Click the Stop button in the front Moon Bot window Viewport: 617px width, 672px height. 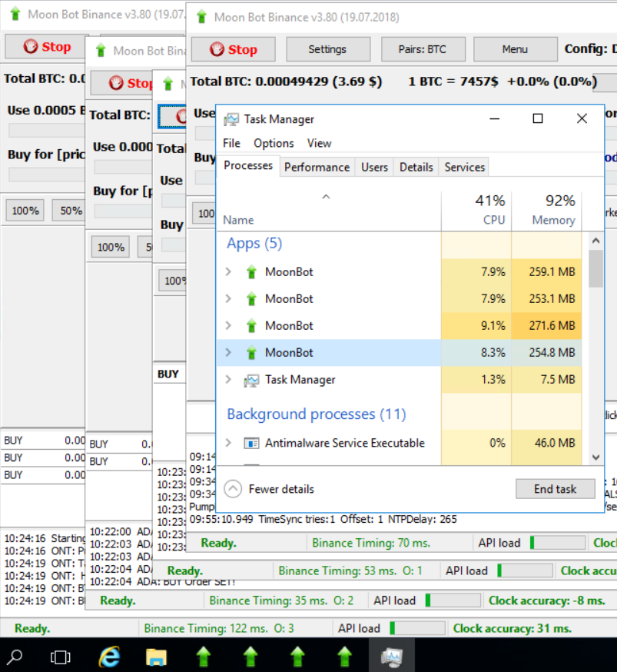(234, 49)
